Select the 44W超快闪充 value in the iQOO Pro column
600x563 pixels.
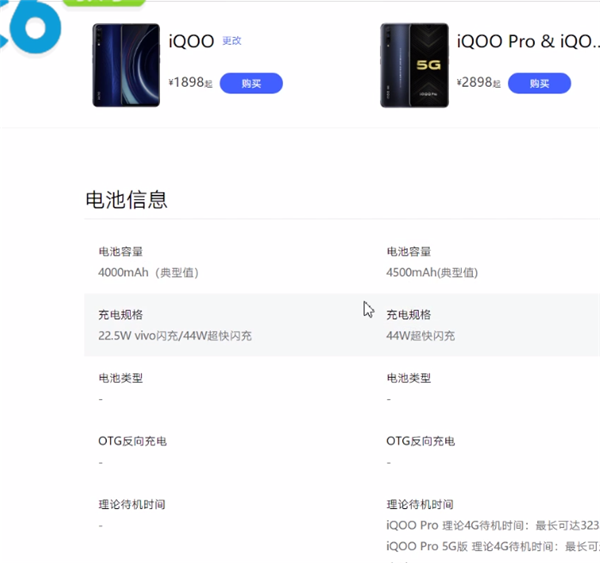(421, 336)
